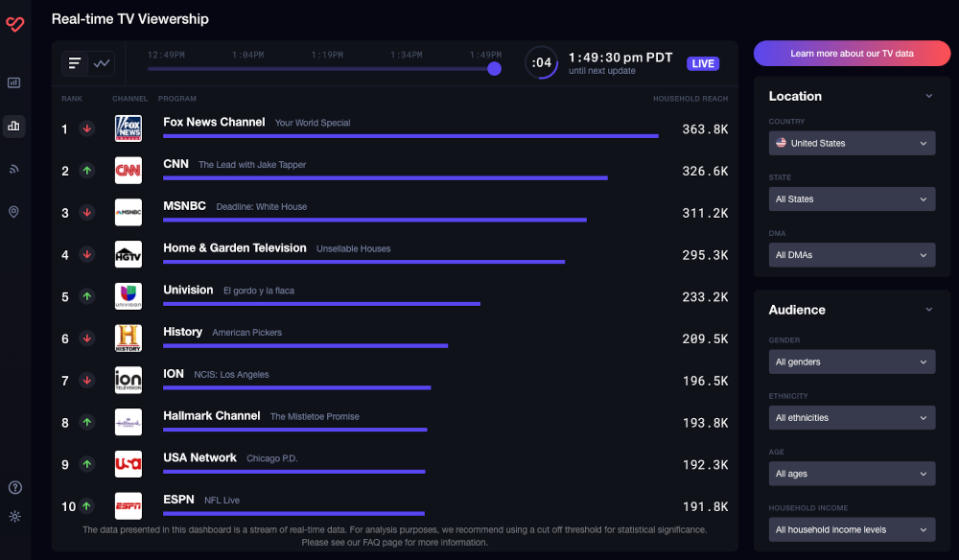Open the All household income levels dropdown
The image size is (959, 560).
click(x=853, y=529)
